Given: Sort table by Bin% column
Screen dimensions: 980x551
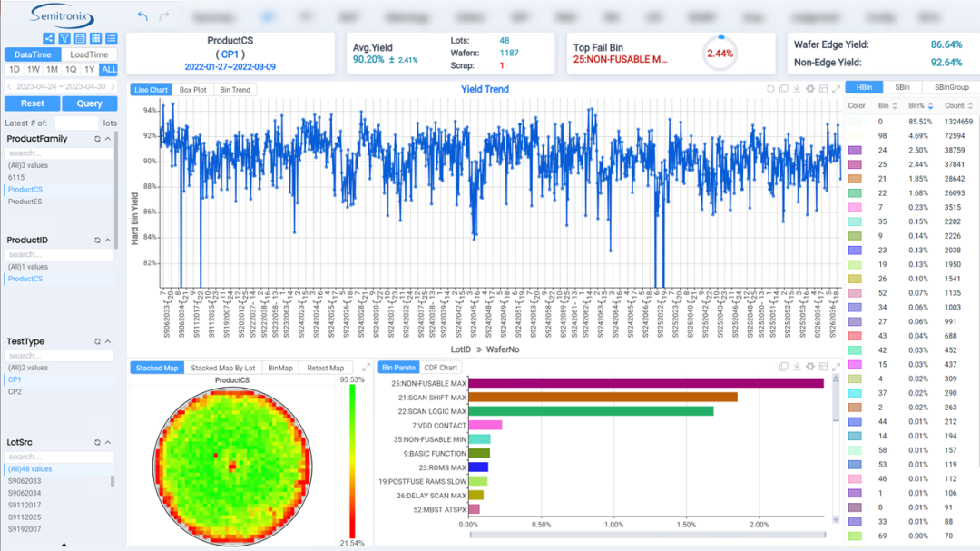Looking at the screenshot, I should pos(920,106).
